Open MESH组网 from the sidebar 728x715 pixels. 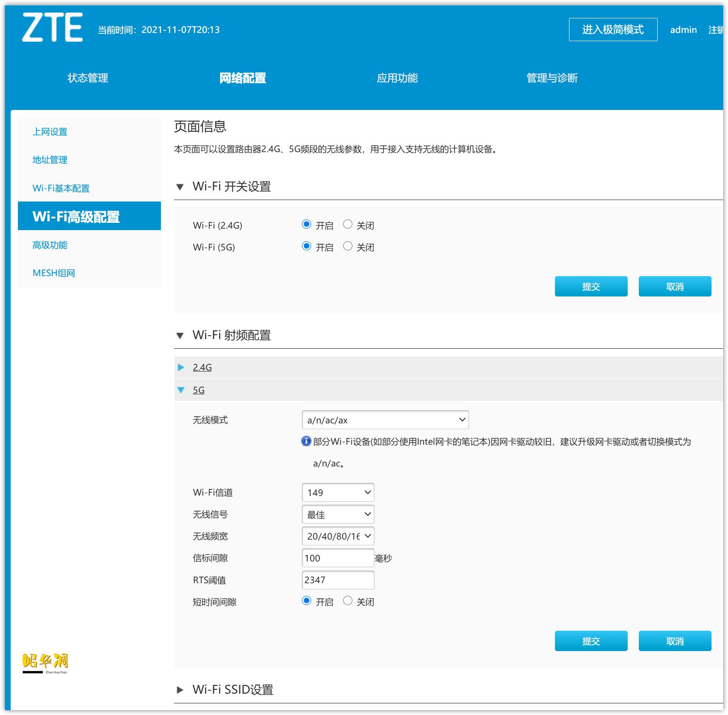point(53,273)
